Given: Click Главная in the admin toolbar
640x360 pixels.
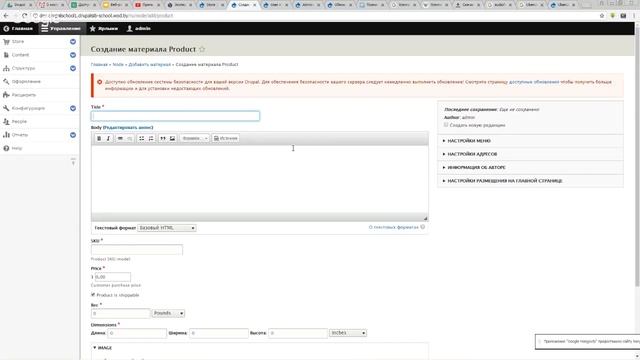Looking at the screenshot, I should (18, 29).
